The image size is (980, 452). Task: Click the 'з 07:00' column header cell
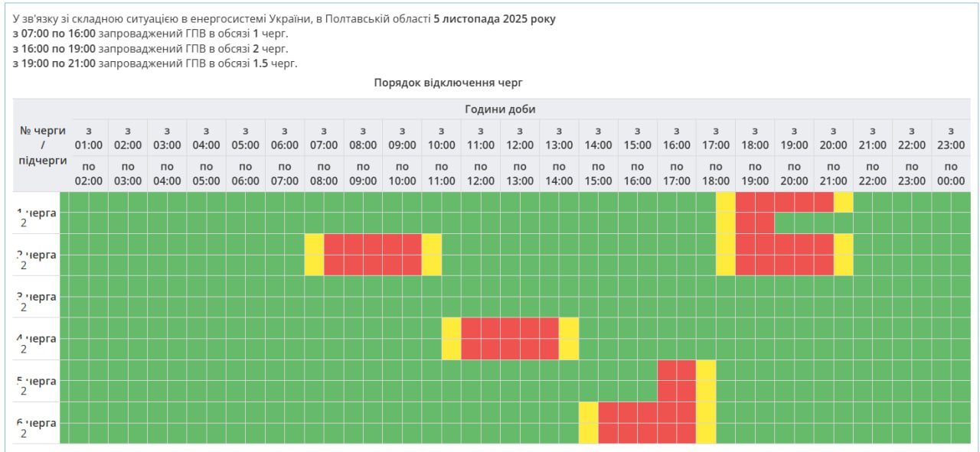pyautogui.click(x=324, y=138)
